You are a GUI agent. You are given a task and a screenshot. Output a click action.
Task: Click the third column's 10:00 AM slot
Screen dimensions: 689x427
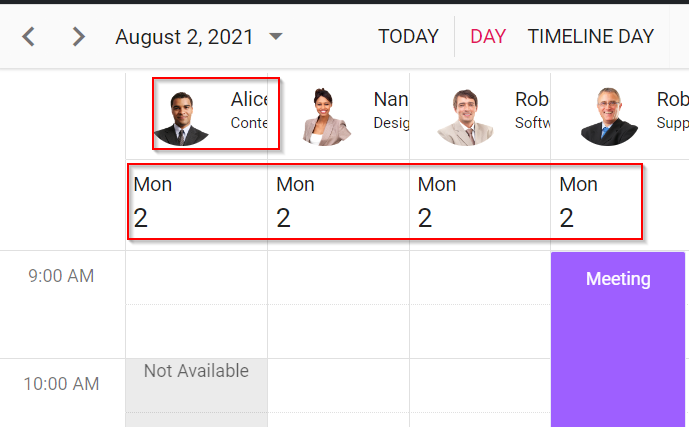(x=479, y=384)
